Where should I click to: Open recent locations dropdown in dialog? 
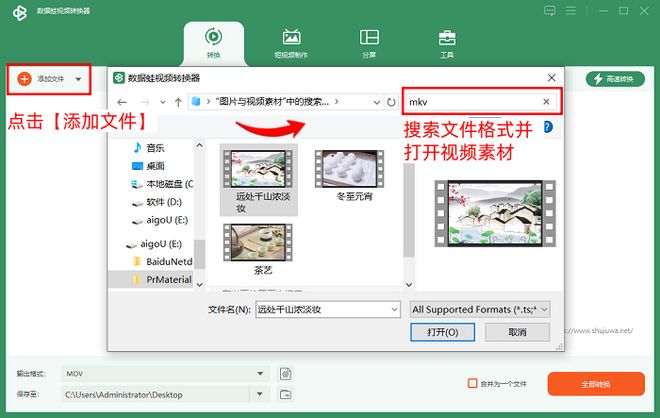[x=162, y=102]
